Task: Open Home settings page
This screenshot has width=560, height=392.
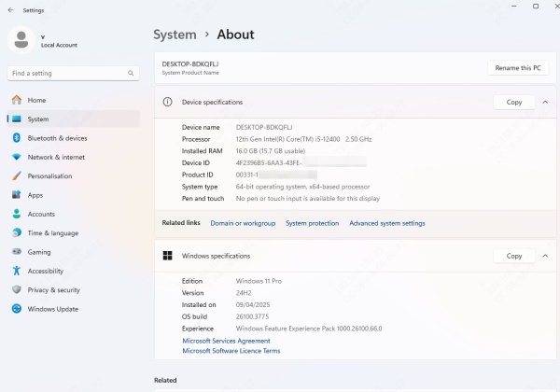Action: click(73, 100)
